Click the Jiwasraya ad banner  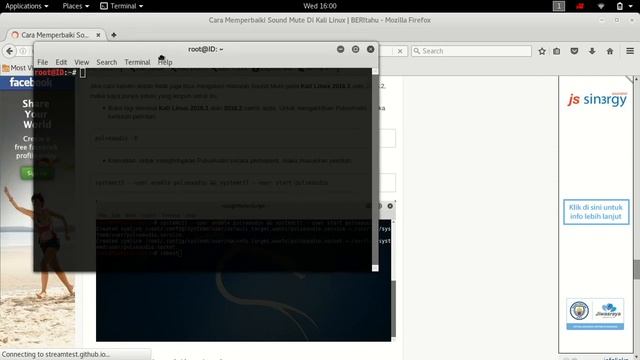[595, 314]
